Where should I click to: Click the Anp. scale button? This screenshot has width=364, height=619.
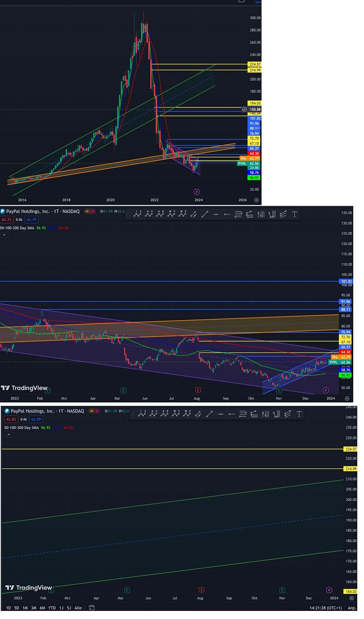351,608
